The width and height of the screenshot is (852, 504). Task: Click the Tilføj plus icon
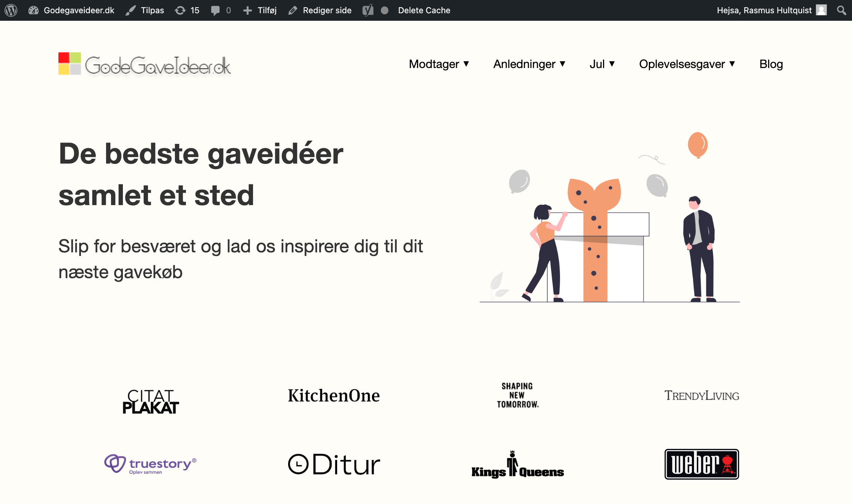tap(247, 10)
